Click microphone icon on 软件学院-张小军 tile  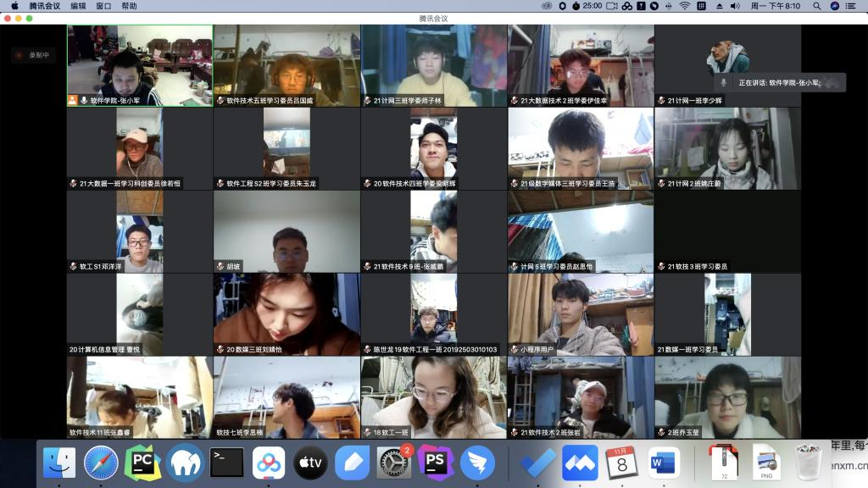(84, 100)
